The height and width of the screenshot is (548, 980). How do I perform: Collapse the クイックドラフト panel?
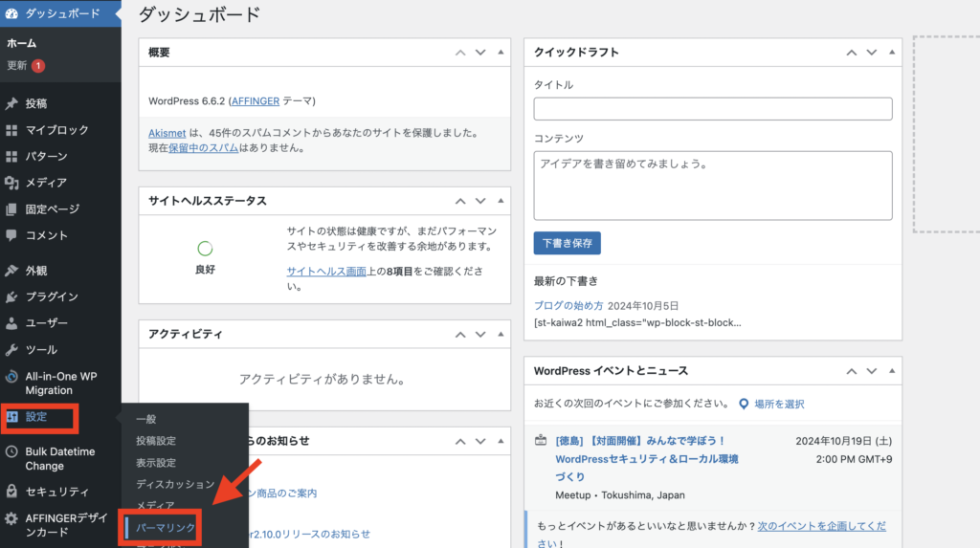[892, 53]
